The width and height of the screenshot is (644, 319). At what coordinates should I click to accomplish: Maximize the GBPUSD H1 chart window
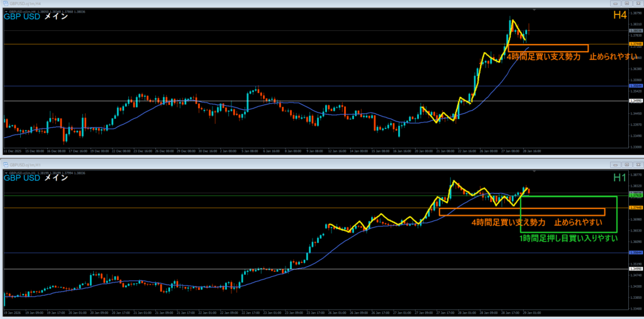click(x=627, y=164)
